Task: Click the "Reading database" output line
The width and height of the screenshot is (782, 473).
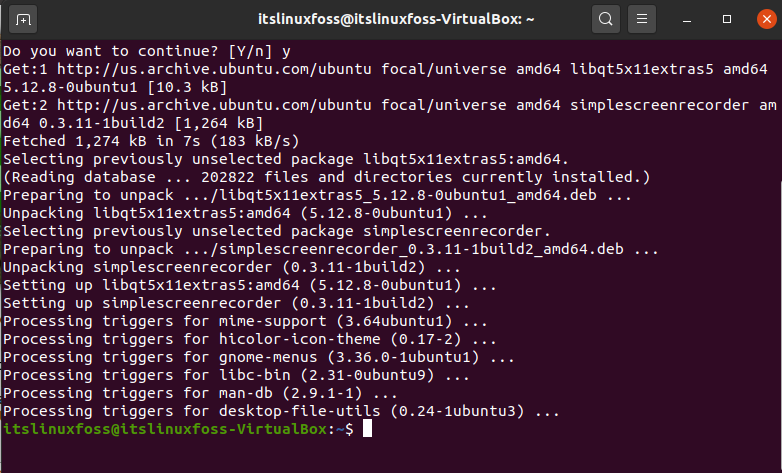Action: click(327, 177)
